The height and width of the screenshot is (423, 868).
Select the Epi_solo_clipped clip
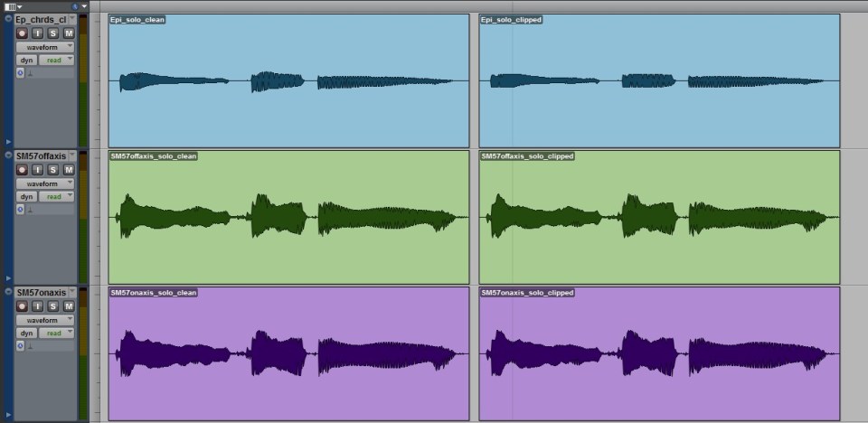pos(659,80)
